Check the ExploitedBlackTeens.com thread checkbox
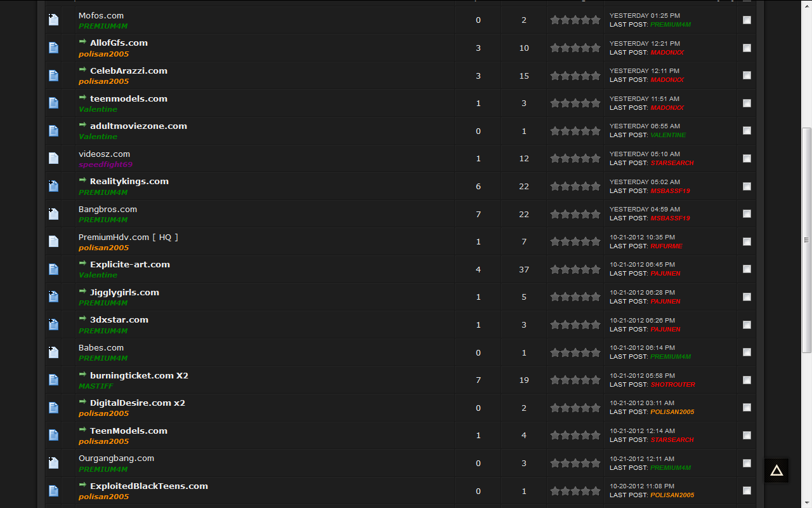 (x=747, y=491)
